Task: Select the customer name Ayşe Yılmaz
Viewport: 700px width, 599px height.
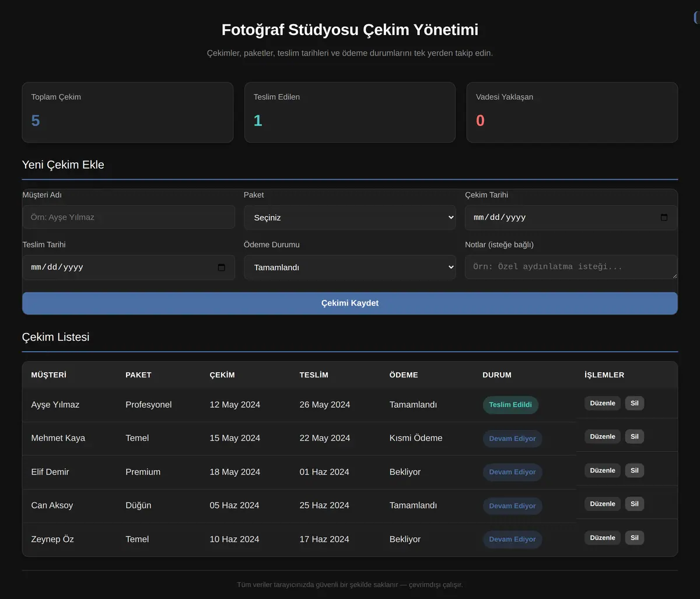Action: 55,405
